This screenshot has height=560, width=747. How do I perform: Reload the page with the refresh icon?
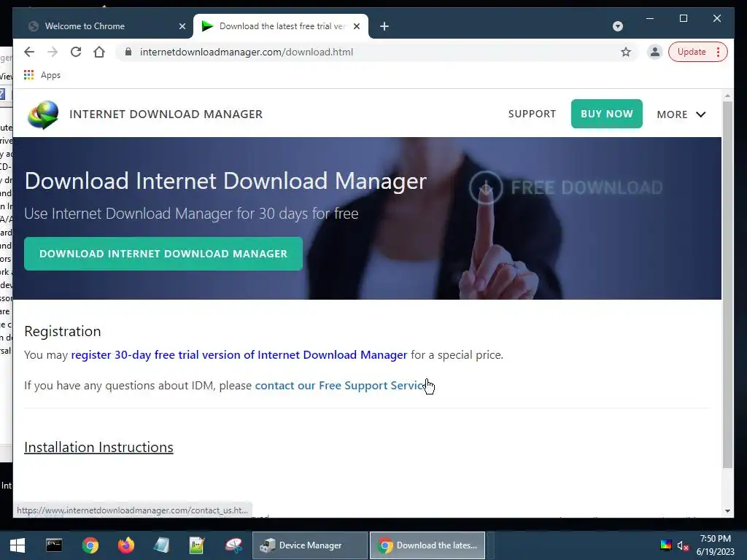[76, 52]
